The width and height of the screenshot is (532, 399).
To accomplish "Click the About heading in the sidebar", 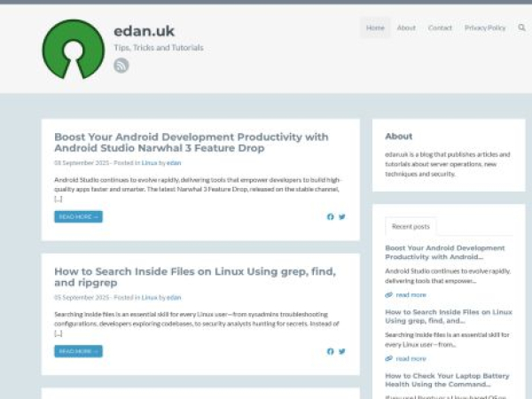I will tap(399, 136).
